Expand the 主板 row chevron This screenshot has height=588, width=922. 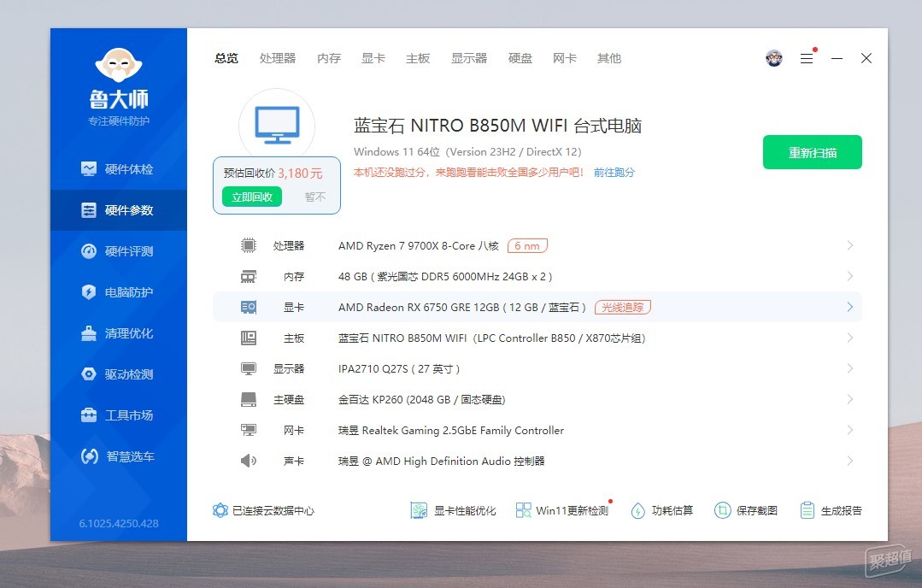(849, 338)
